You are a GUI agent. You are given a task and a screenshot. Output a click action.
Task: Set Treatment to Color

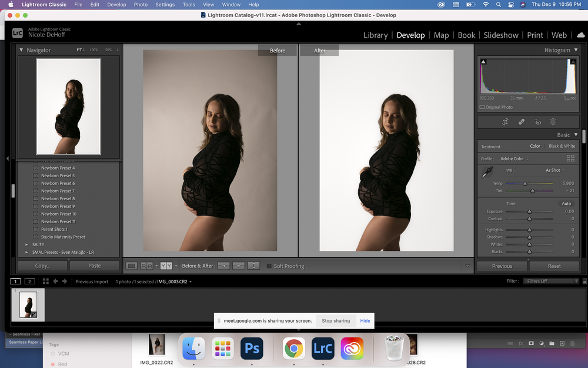coord(535,146)
